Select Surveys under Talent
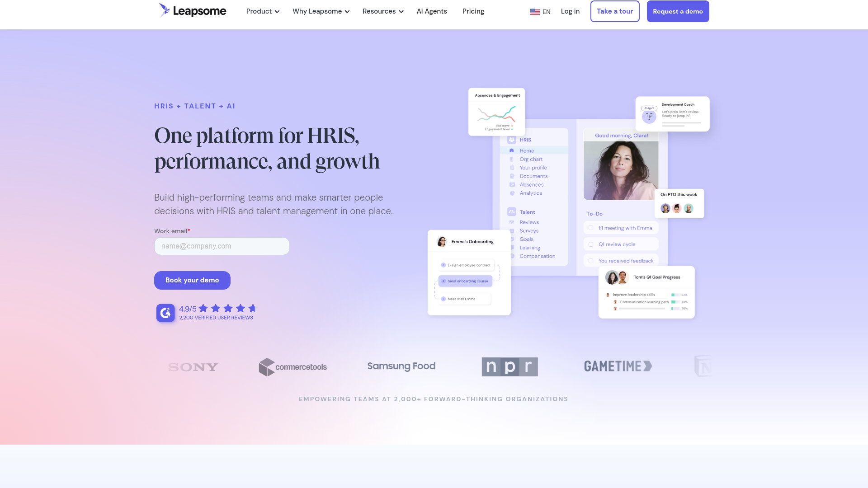The image size is (868, 488). pos(529,231)
